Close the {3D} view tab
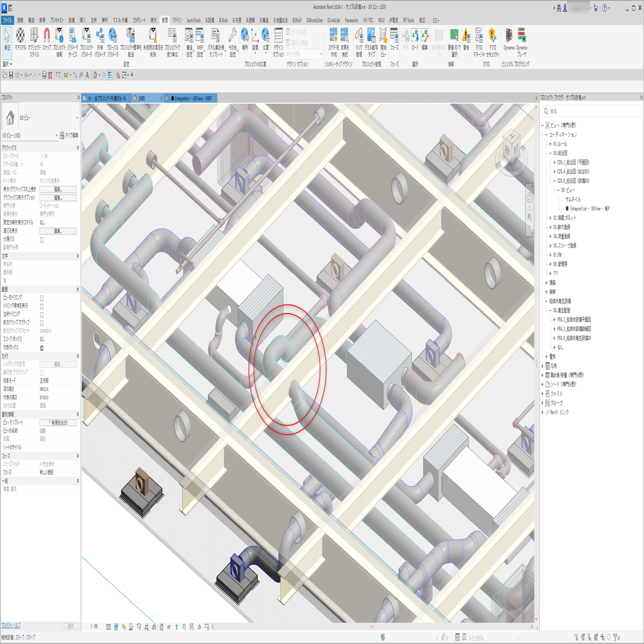 click(x=161, y=99)
